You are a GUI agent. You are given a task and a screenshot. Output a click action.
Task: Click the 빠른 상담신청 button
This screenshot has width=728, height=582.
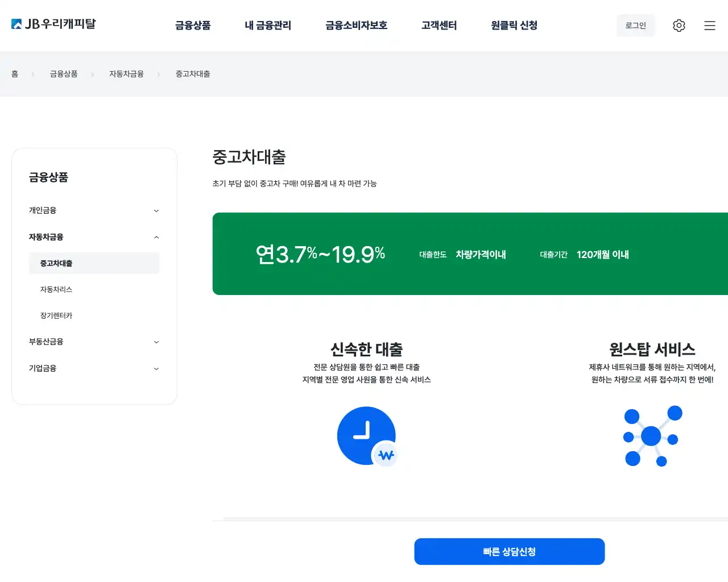point(509,551)
